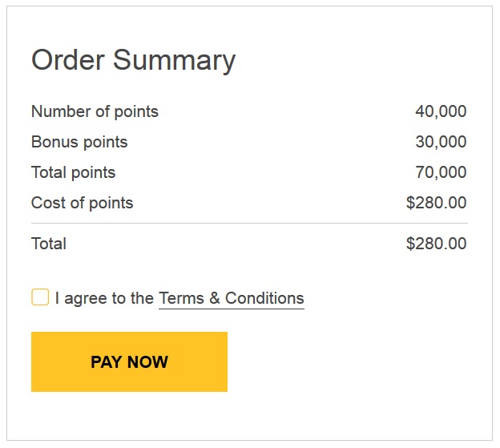Viewport: 500px width, 448px height.
Task: Click the 40,000 points value
Action: click(441, 111)
